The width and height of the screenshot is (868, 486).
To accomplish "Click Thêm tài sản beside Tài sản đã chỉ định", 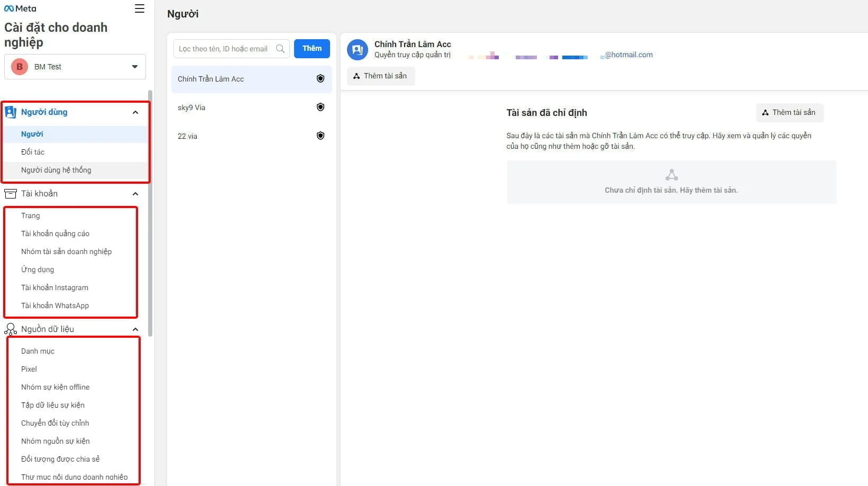I will point(790,112).
